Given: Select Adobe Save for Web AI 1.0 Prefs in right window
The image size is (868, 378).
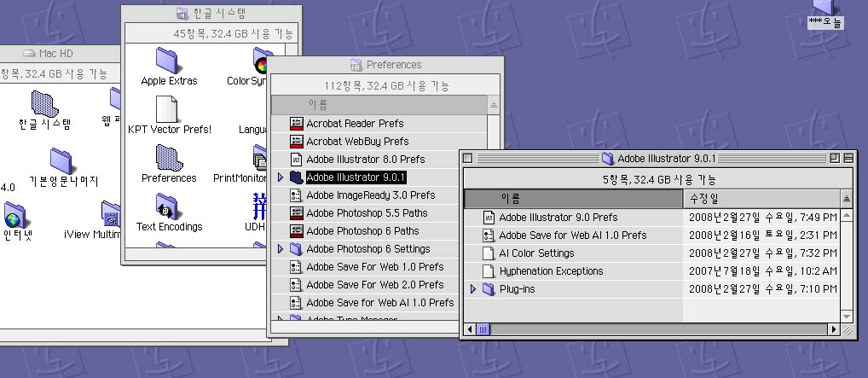Looking at the screenshot, I should [572, 236].
